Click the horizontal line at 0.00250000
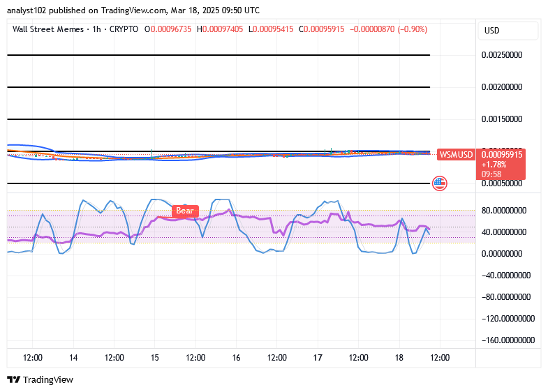The width and height of the screenshot is (548, 392). [x=219, y=55]
